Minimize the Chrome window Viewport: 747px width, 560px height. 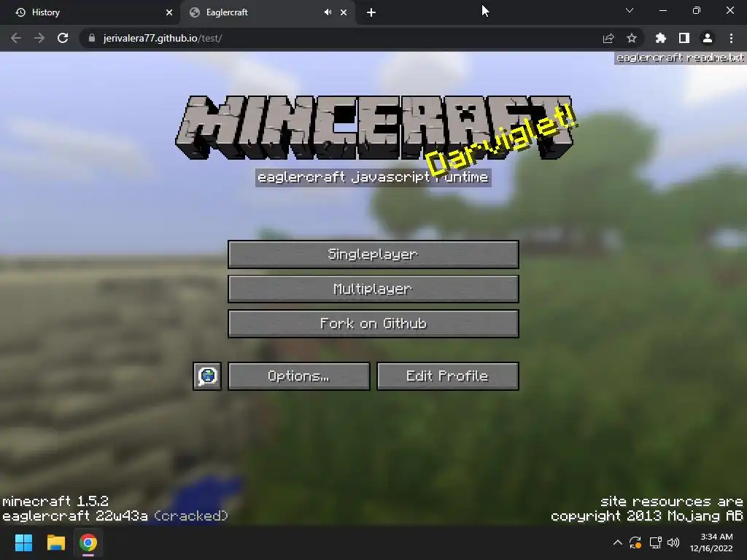tap(662, 10)
